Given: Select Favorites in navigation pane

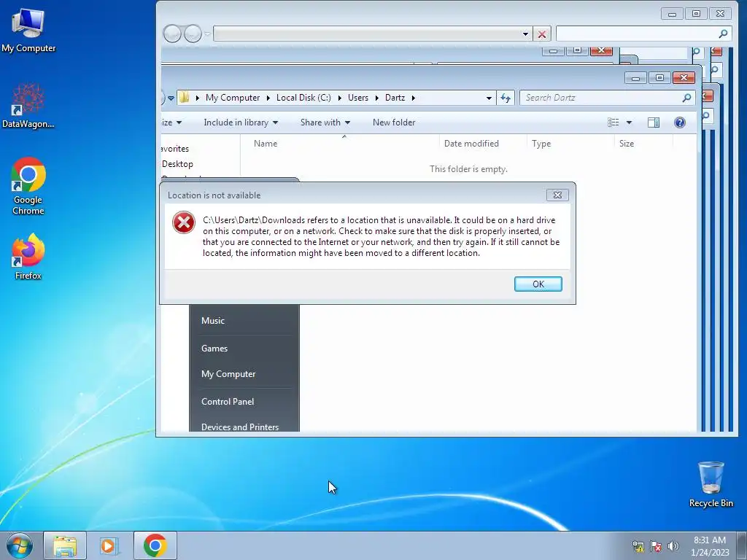Looking at the screenshot, I should click(175, 149).
